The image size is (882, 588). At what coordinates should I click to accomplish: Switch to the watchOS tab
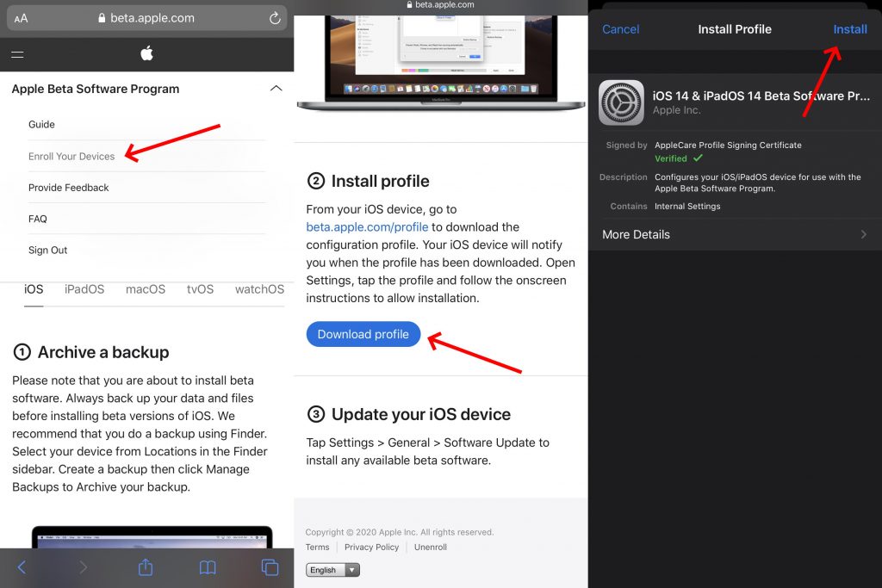pyautogui.click(x=260, y=289)
